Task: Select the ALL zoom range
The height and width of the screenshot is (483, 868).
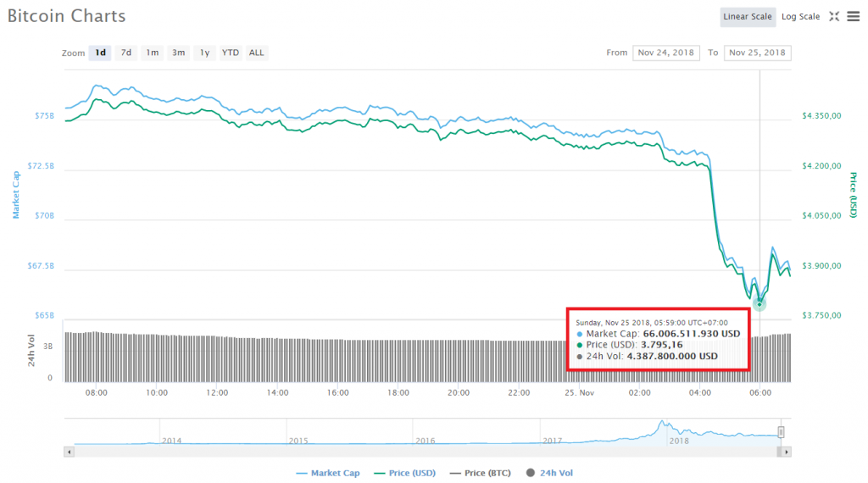Action: coord(256,53)
